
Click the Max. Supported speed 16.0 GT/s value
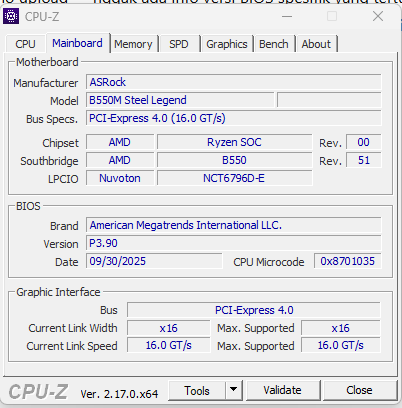341,346
